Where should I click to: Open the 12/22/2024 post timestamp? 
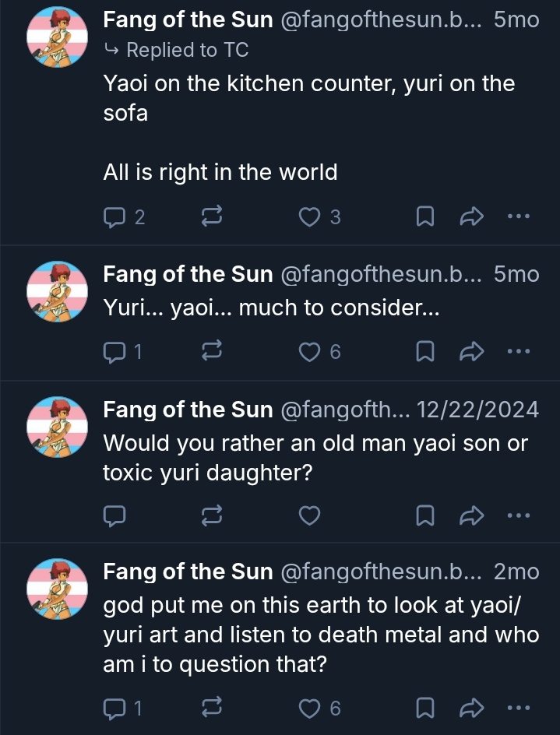(x=477, y=410)
